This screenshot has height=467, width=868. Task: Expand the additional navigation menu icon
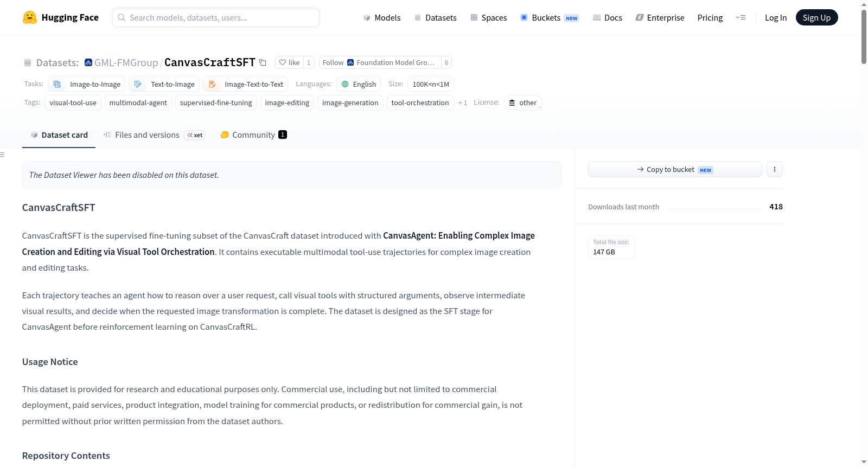(741, 17)
